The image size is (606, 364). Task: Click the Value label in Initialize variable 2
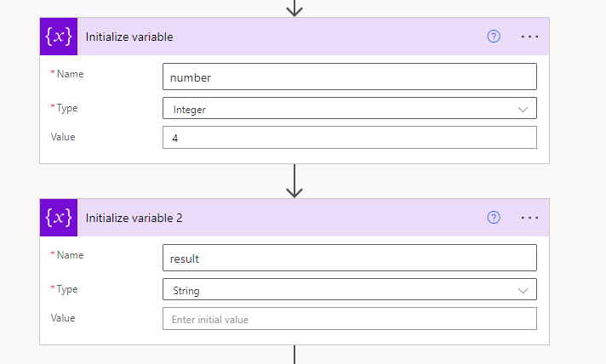click(63, 318)
